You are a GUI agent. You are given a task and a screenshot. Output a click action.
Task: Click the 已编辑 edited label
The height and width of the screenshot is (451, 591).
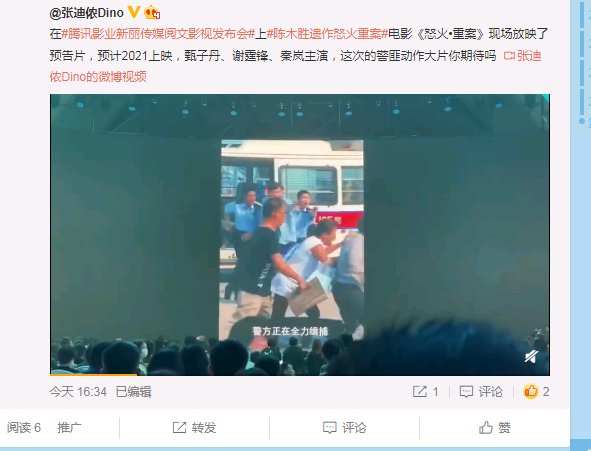click(x=133, y=392)
